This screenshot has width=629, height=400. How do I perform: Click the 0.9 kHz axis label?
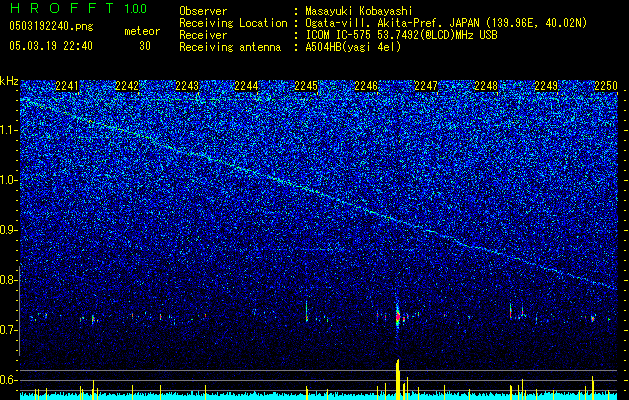[x=9, y=230]
